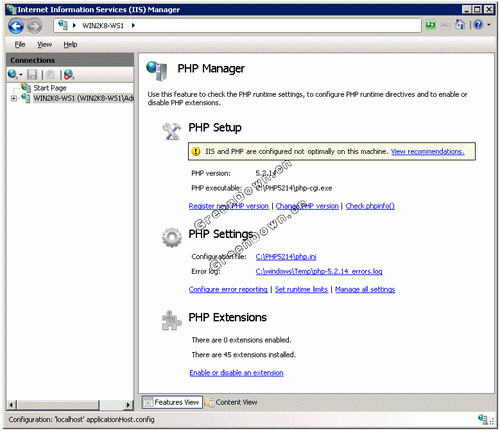The width and height of the screenshot is (500, 431).
Task: Click the Start Page tree icon
Action: tap(26, 87)
